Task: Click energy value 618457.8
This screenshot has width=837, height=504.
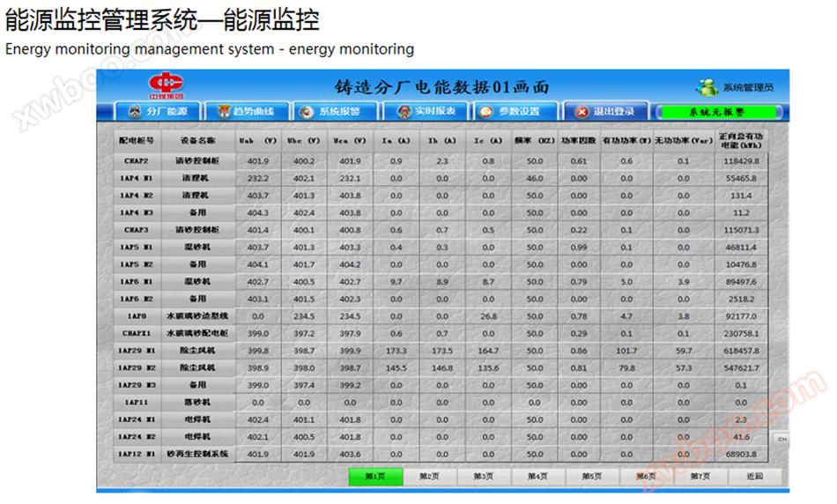Action: pyautogui.click(x=741, y=351)
